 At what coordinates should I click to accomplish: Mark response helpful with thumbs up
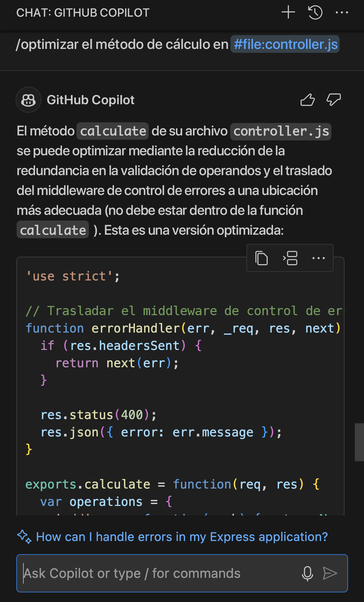coord(307,100)
